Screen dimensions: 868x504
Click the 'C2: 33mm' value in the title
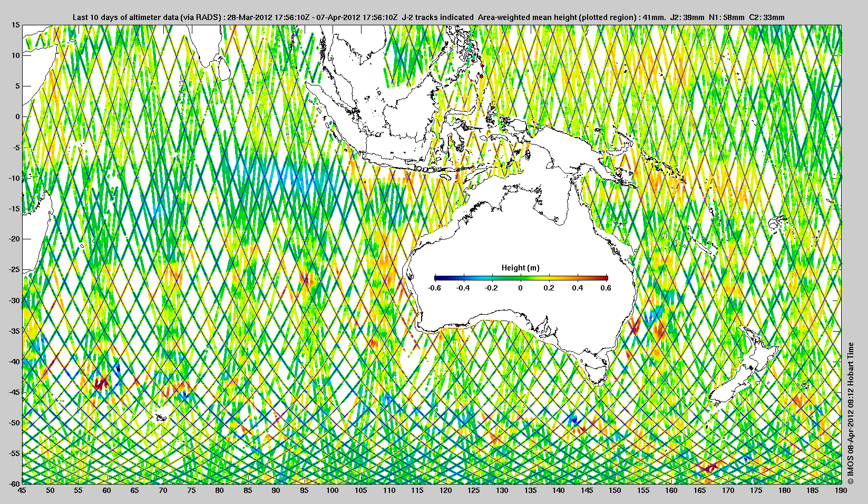(766, 17)
